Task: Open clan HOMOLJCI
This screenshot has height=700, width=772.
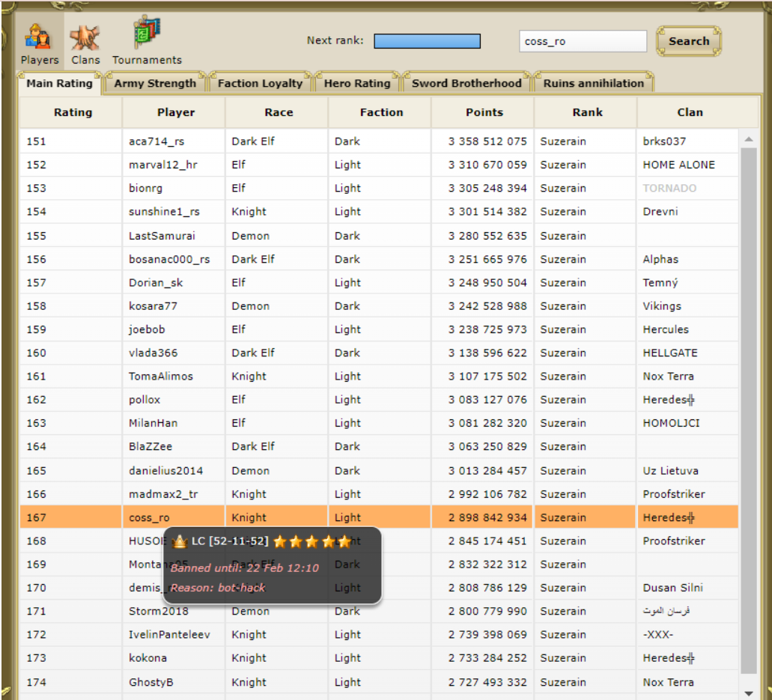Action: point(671,423)
